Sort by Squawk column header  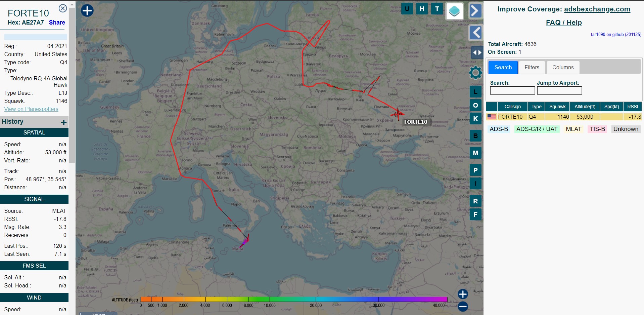(557, 107)
